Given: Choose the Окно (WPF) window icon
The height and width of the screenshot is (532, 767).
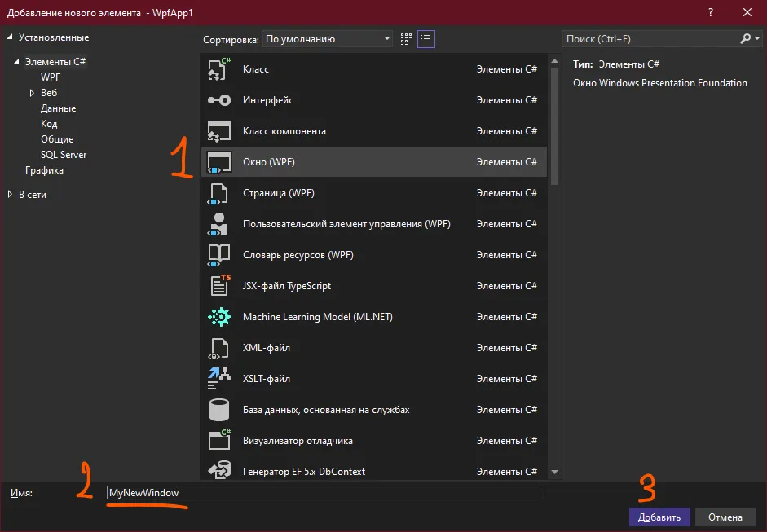Looking at the screenshot, I should click(218, 162).
